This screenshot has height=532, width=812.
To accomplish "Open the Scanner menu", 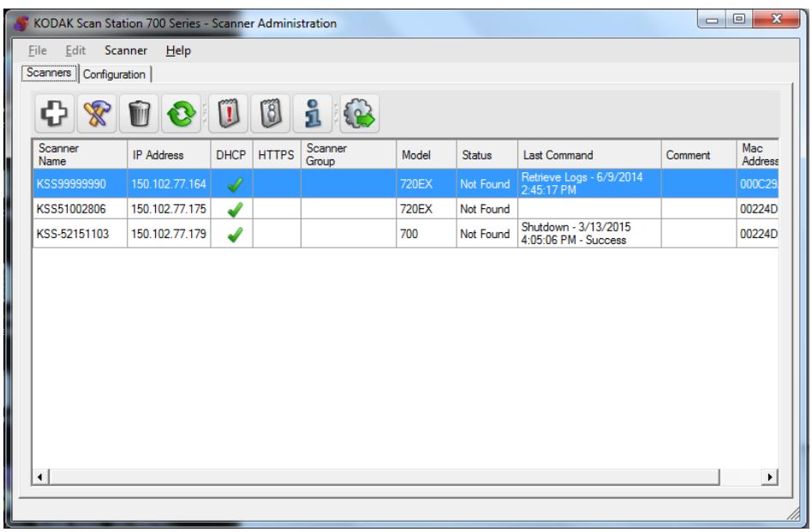I will click(x=126, y=51).
